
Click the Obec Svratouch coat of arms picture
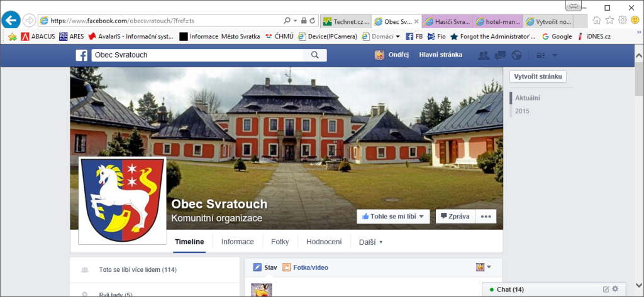(123, 200)
